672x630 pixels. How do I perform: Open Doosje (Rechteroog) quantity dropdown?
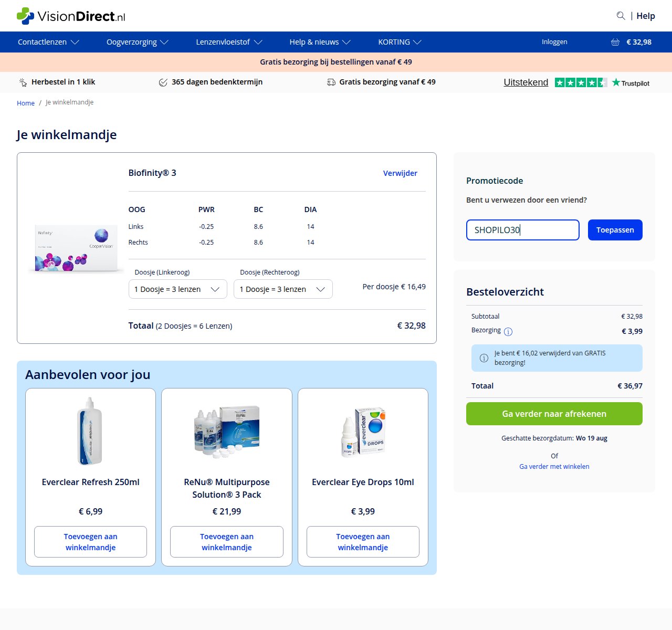283,289
